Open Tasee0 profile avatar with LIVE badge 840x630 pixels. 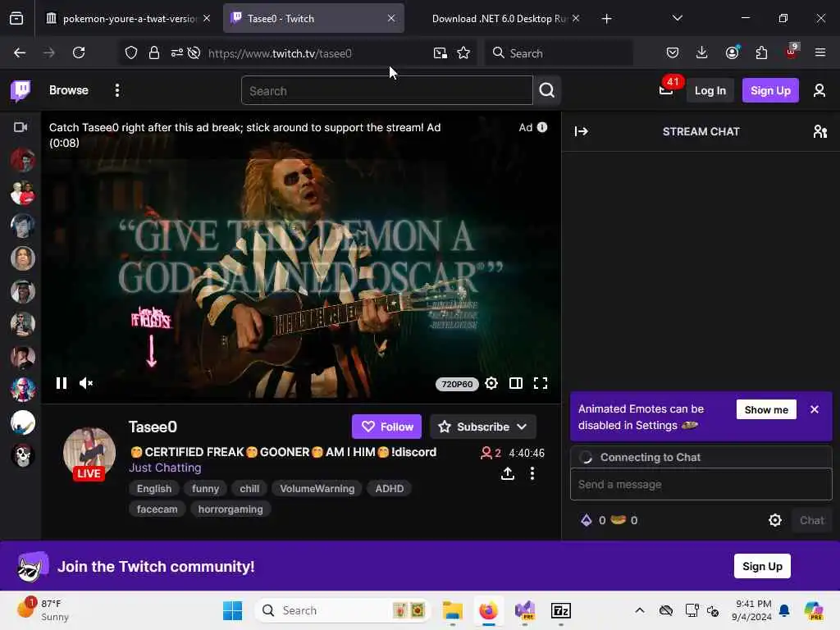coord(89,454)
